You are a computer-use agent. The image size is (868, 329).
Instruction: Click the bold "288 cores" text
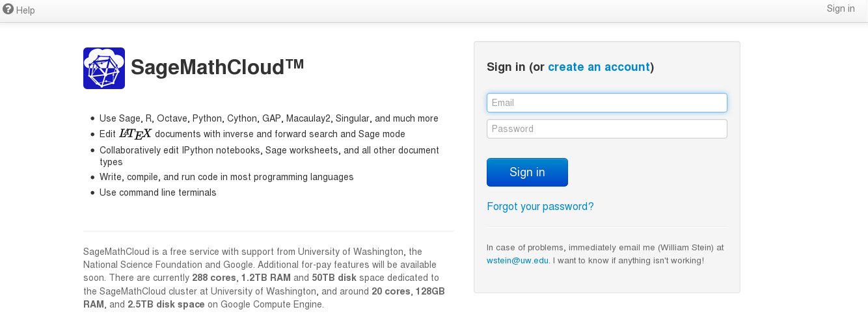pyautogui.click(x=214, y=278)
